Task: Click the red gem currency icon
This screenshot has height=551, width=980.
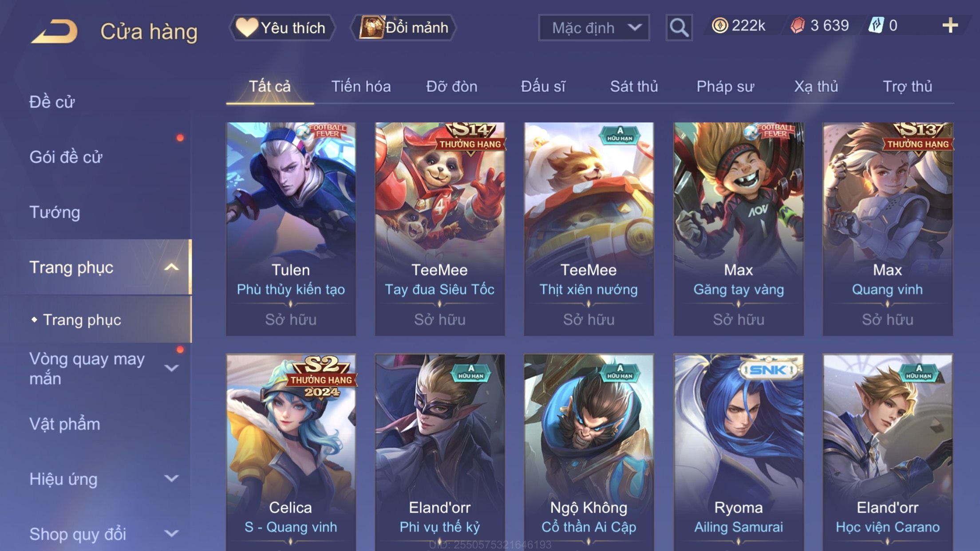Action: pyautogui.click(x=798, y=25)
